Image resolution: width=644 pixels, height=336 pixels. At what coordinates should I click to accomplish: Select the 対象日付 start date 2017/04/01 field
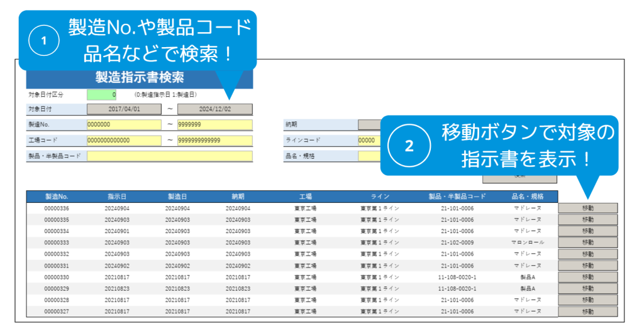(x=125, y=109)
